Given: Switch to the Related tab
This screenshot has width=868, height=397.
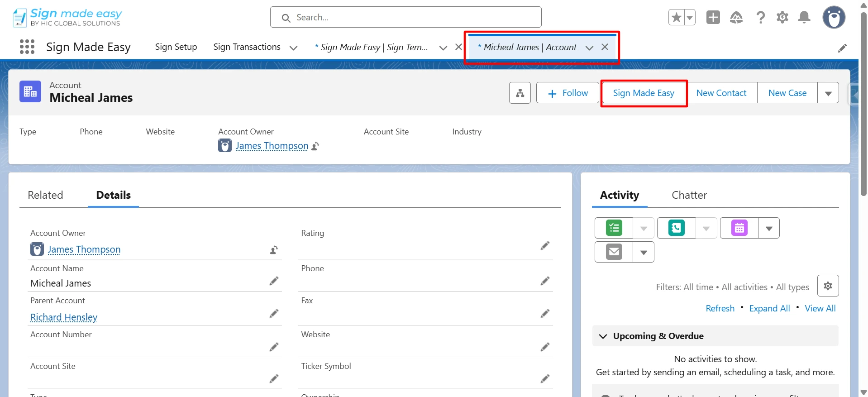Looking at the screenshot, I should [x=45, y=195].
